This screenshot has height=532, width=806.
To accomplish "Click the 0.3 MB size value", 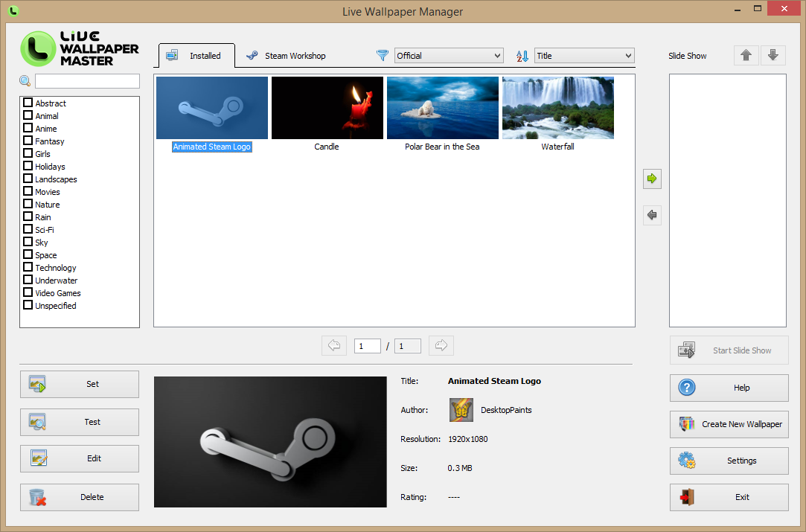I will tap(460, 468).
